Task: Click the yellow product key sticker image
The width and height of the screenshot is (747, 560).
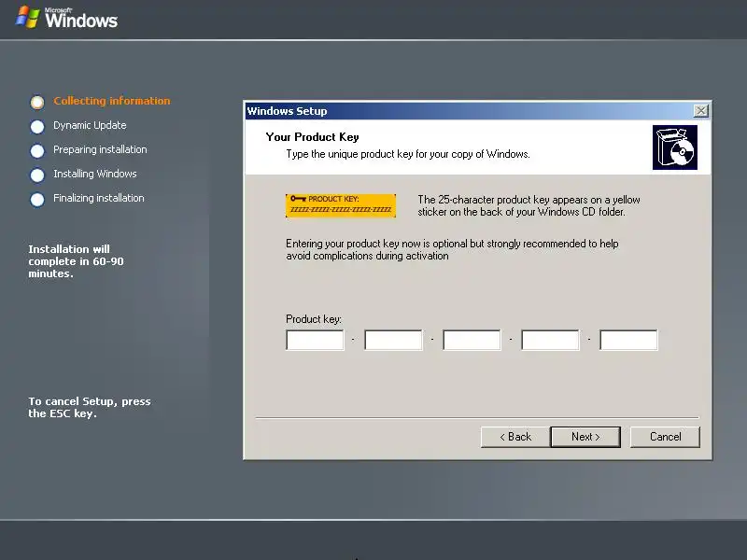Action: click(x=341, y=205)
